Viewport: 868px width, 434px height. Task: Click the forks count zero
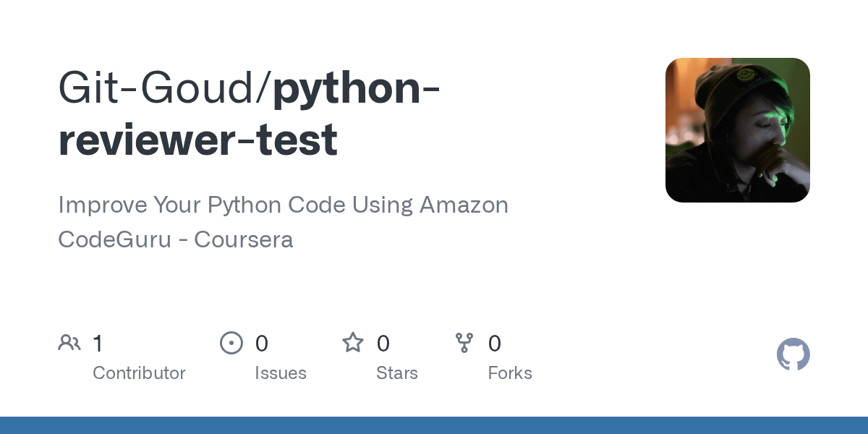click(x=494, y=344)
